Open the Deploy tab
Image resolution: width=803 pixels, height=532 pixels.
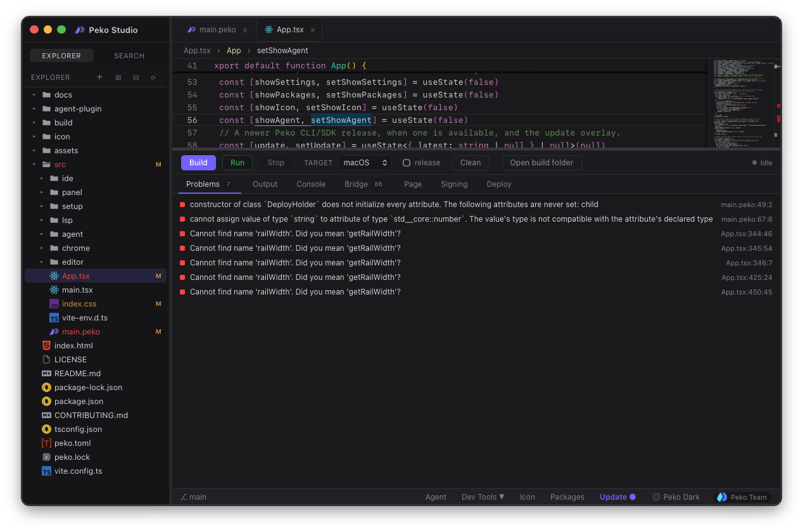[x=499, y=184]
